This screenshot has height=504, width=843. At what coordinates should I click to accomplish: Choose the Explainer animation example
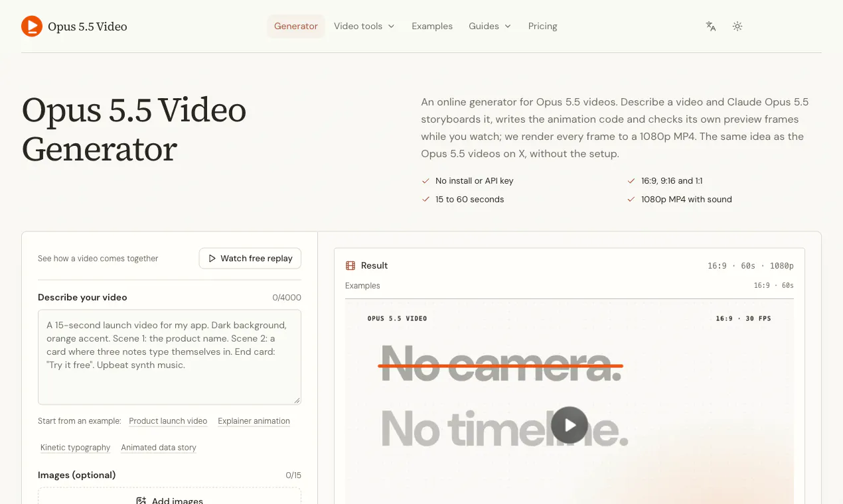[254, 421]
